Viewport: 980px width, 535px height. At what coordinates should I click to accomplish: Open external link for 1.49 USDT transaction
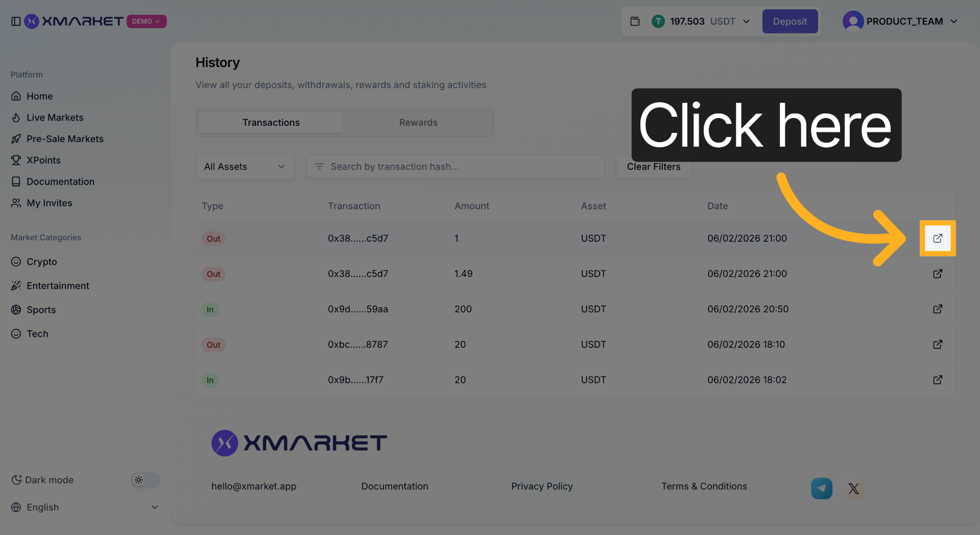coord(937,274)
